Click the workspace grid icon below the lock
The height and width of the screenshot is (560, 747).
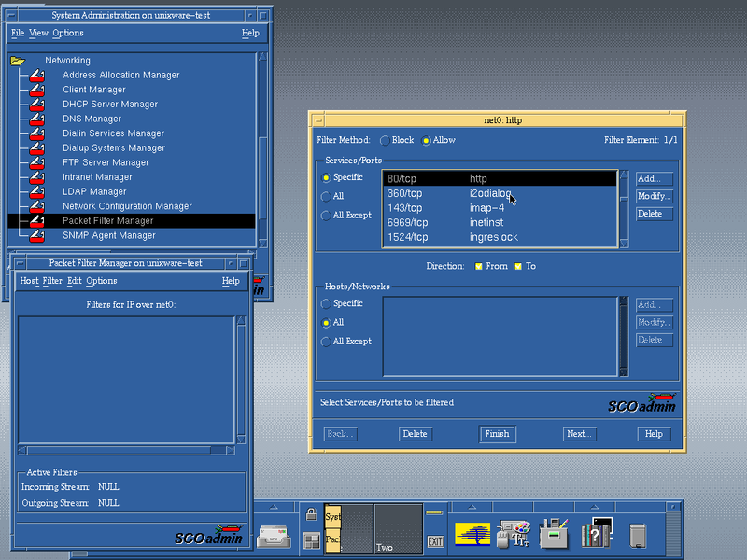pyautogui.click(x=311, y=541)
